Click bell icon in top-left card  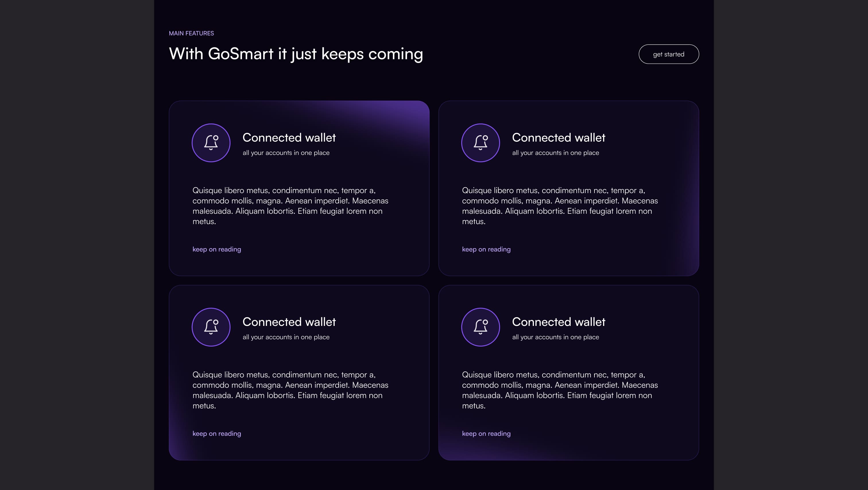point(211,143)
